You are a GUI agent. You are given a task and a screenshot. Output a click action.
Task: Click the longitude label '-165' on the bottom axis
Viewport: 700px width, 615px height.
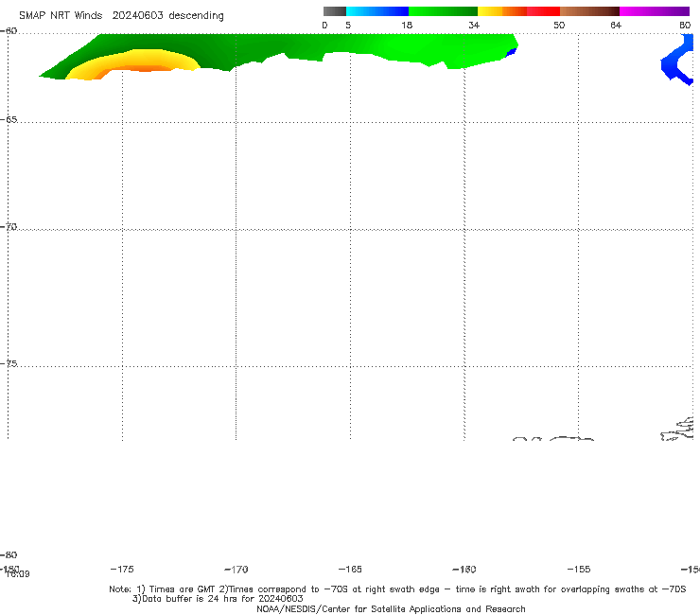tap(350, 569)
